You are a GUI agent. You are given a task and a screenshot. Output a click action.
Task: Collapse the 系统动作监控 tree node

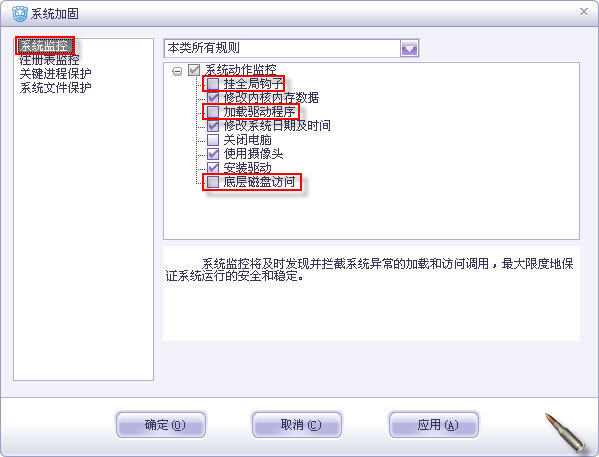177,71
